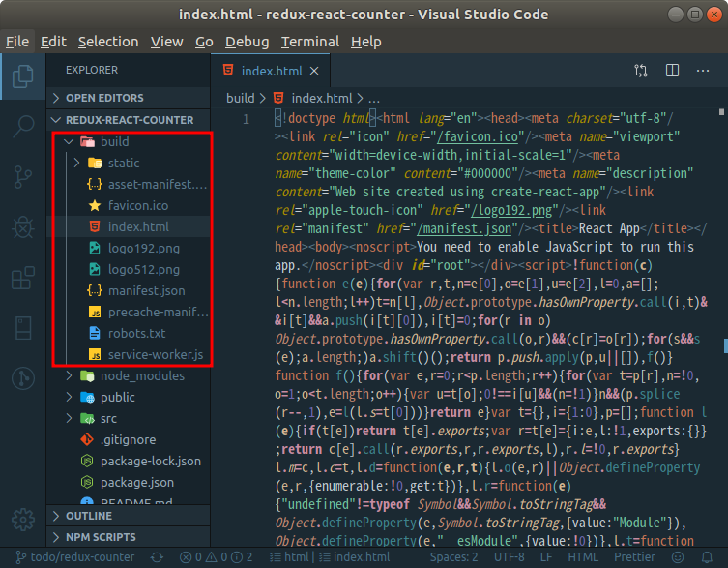Open the Go menu
The image size is (728, 568).
[204, 42]
